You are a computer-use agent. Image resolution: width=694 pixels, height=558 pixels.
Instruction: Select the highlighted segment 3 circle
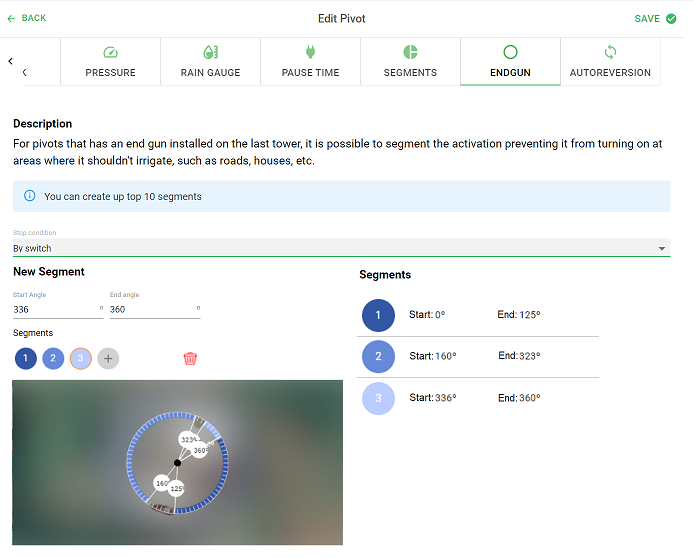coord(81,358)
